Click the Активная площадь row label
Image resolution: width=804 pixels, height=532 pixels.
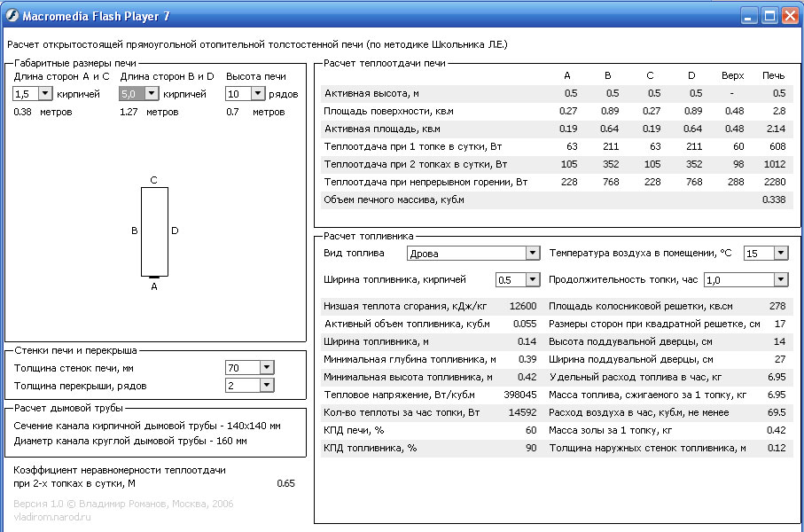pyautogui.click(x=381, y=129)
